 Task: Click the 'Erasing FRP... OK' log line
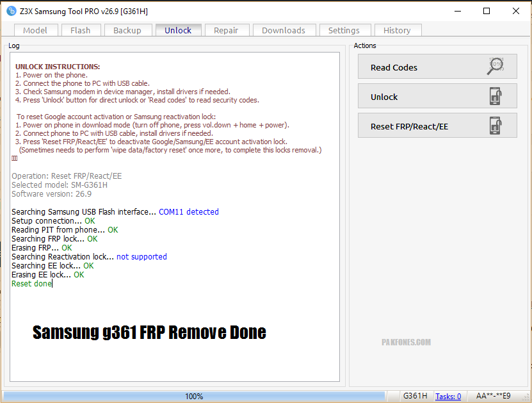click(42, 248)
